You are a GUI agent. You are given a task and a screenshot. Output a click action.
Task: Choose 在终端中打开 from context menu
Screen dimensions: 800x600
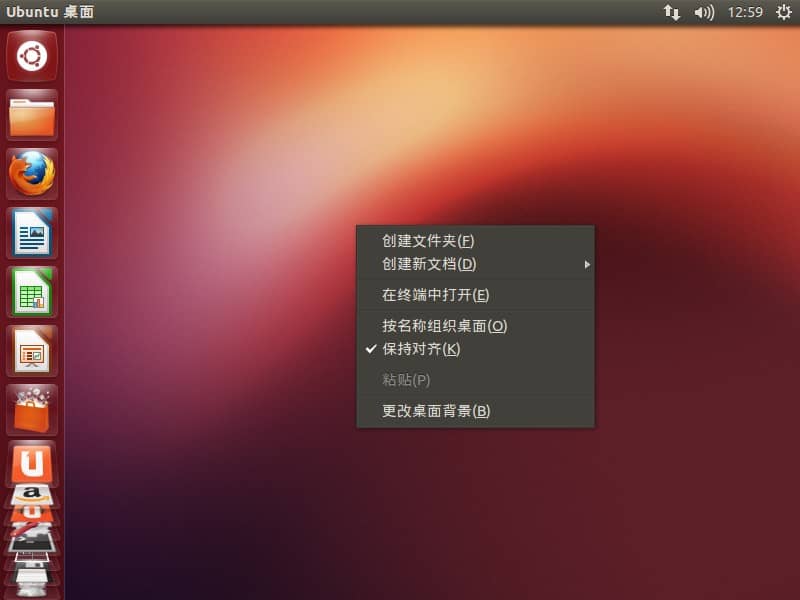pos(435,295)
